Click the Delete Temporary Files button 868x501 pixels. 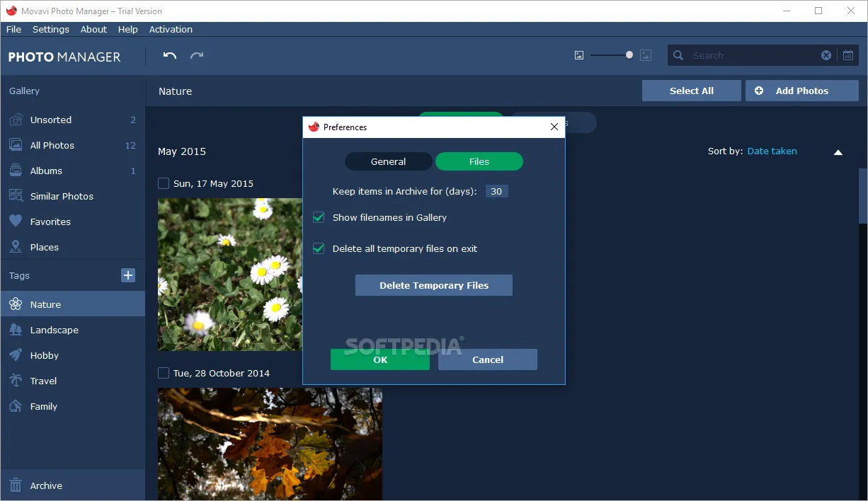434,285
